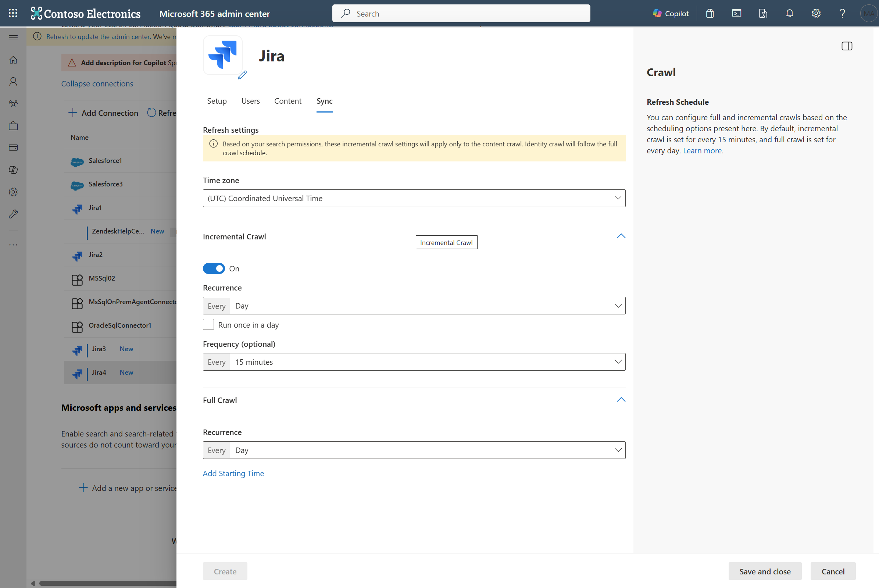Screen dimensions: 879x588
Task: Click Collapse connections link
Action: click(x=97, y=83)
